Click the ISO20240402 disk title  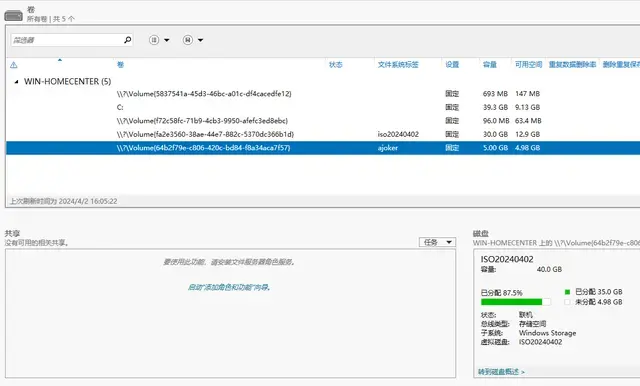click(x=507, y=259)
